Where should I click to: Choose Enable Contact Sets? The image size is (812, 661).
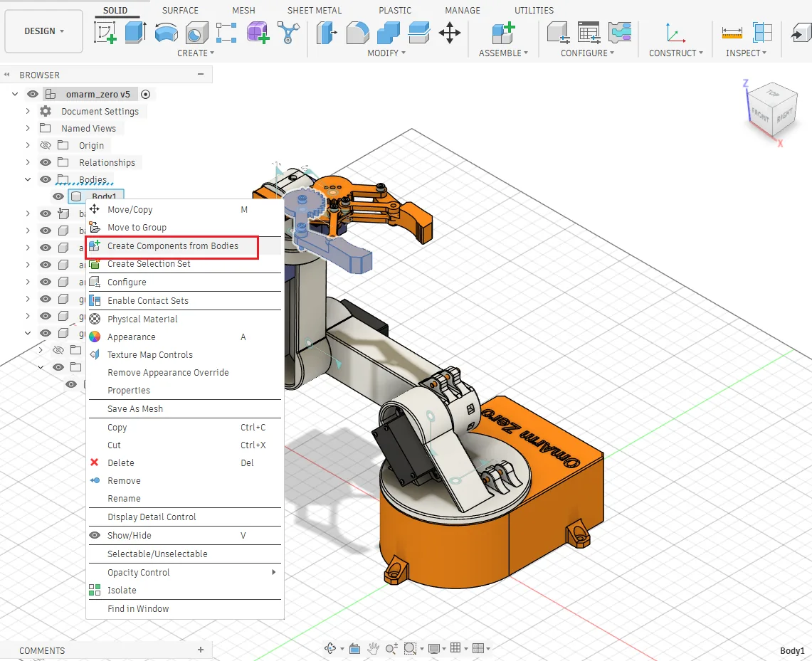coord(185,301)
